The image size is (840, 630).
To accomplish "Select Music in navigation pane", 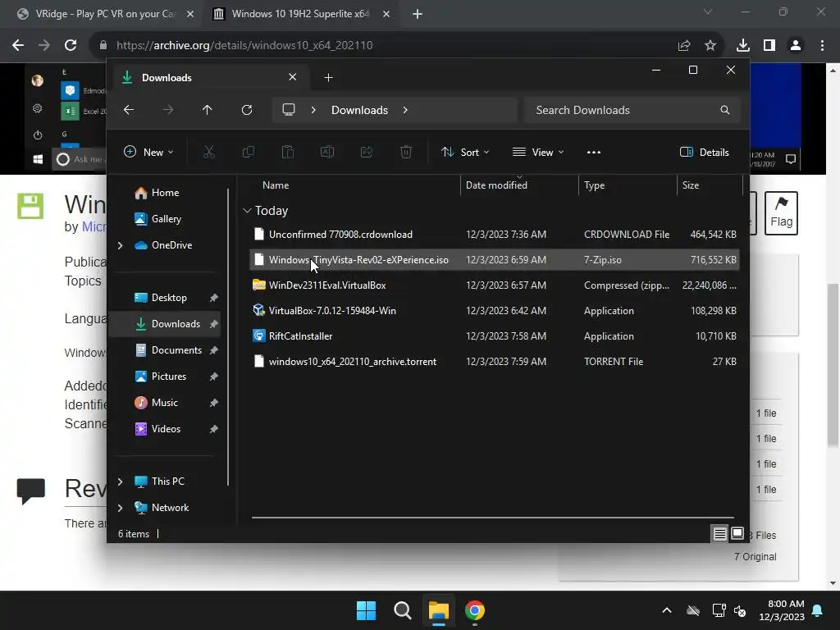I will 164,403.
